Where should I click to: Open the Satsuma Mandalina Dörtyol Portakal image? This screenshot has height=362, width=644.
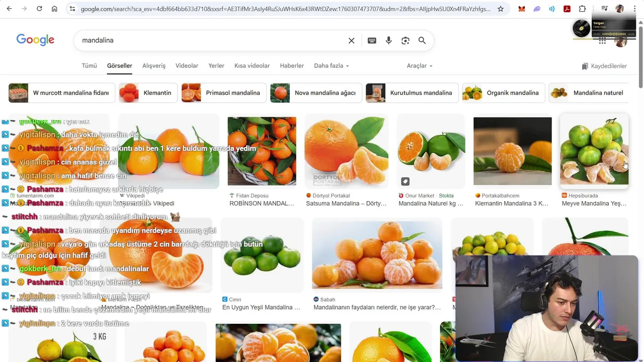[x=347, y=151]
